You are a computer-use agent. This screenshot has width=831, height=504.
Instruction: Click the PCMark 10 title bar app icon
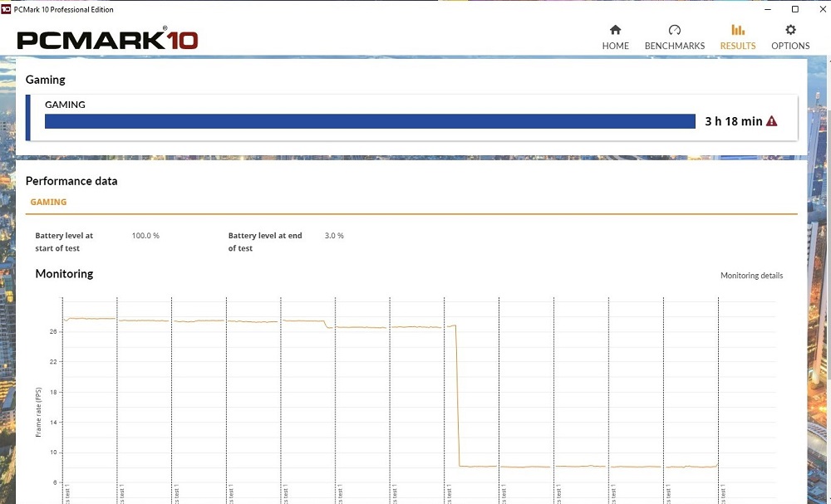point(6,9)
